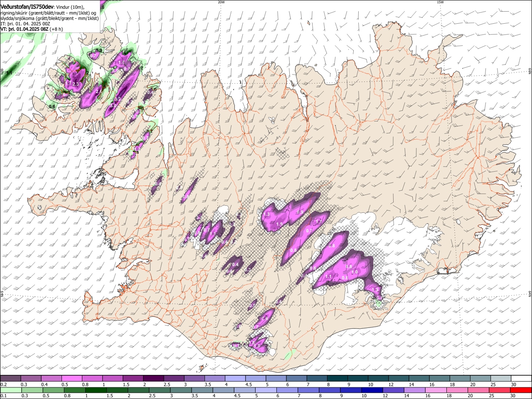Click the crimson 25 swatch in lower legend
The height and width of the screenshot is (399, 532).
coord(499,390)
